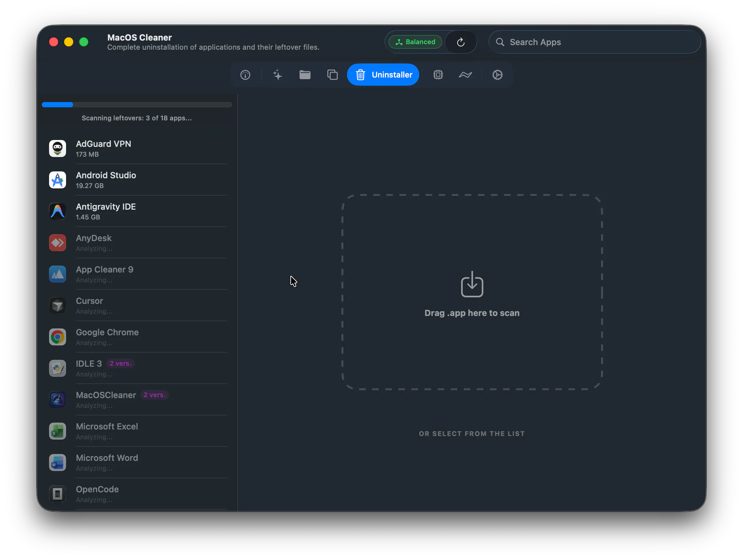Open the duplicates overlapping squares tab
Viewport: 743px width, 560px height.
[332, 75]
